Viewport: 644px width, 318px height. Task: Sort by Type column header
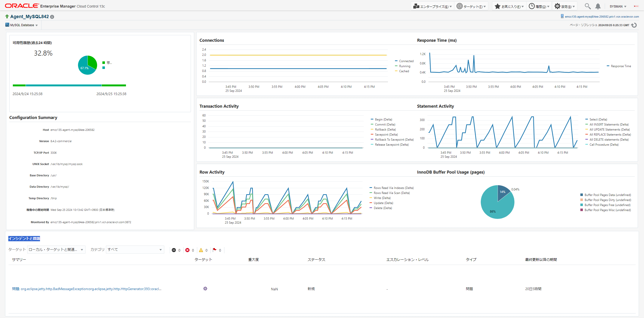coord(471,260)
